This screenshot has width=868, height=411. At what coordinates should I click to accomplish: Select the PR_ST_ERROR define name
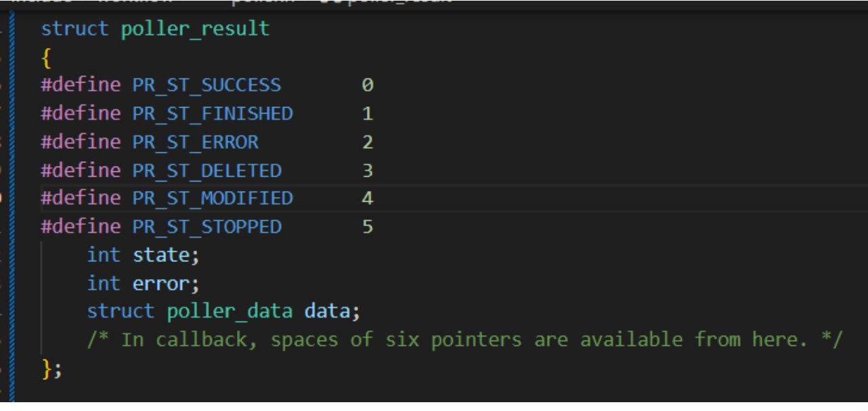[195, 142]
